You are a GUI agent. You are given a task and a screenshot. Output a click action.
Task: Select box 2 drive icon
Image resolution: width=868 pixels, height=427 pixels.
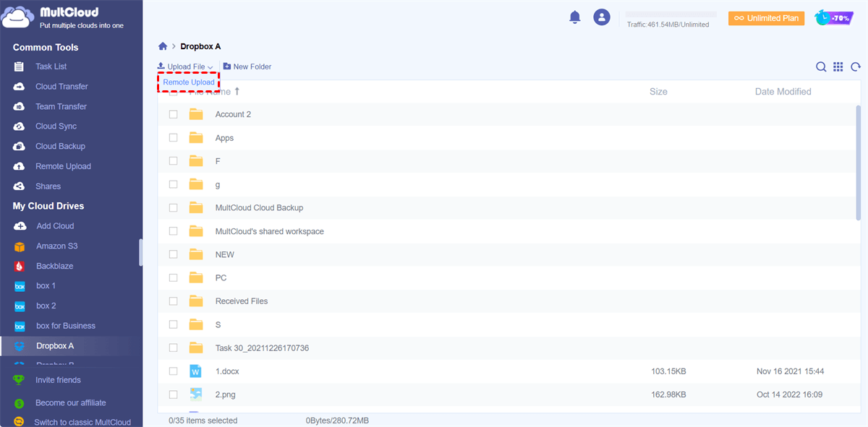(20, 306)
